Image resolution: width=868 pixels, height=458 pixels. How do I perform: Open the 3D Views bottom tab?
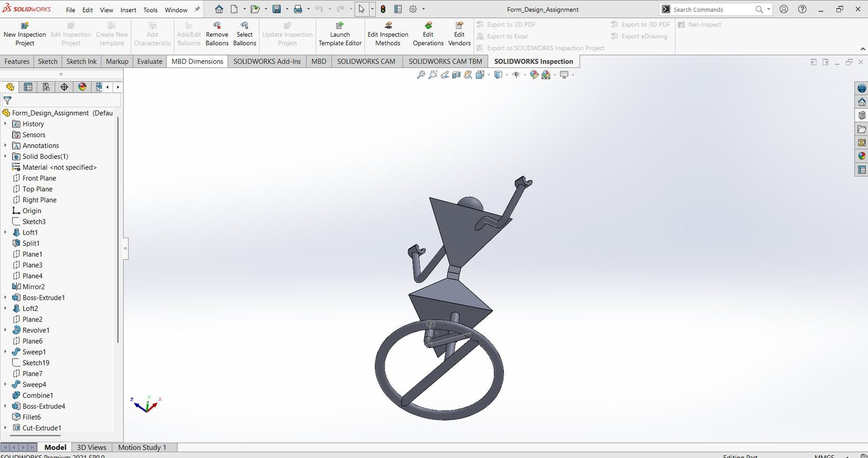[x=92, y=447]
